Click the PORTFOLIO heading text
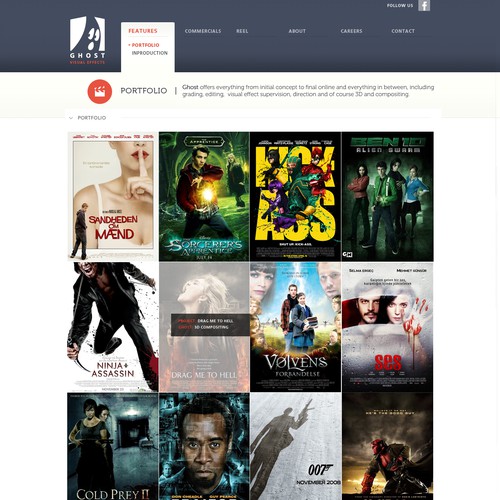The height and width of the screenshot is (500, 500). pyautogui.click(x=144, y=91)
